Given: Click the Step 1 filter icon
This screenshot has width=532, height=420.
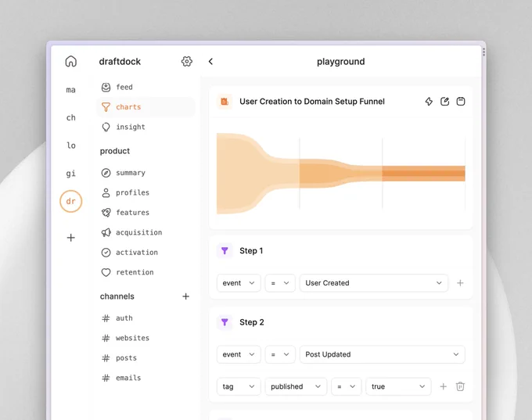Looking at the screenshot, I should point(225,251).
